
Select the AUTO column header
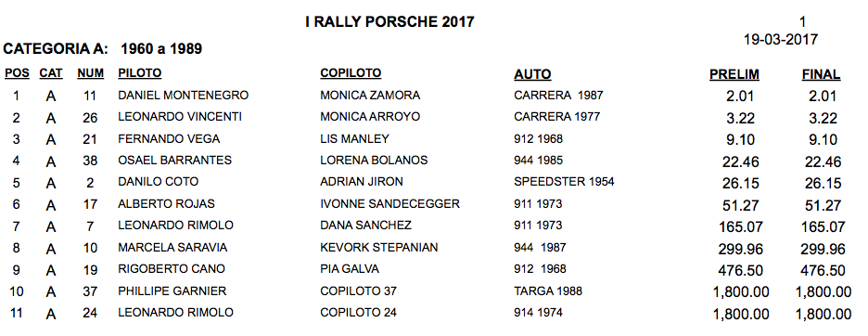[x=532, y=74]
